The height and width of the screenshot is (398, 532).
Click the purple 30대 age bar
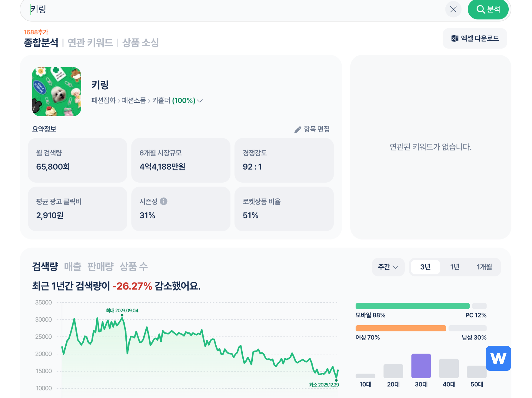tap(421, 366)
